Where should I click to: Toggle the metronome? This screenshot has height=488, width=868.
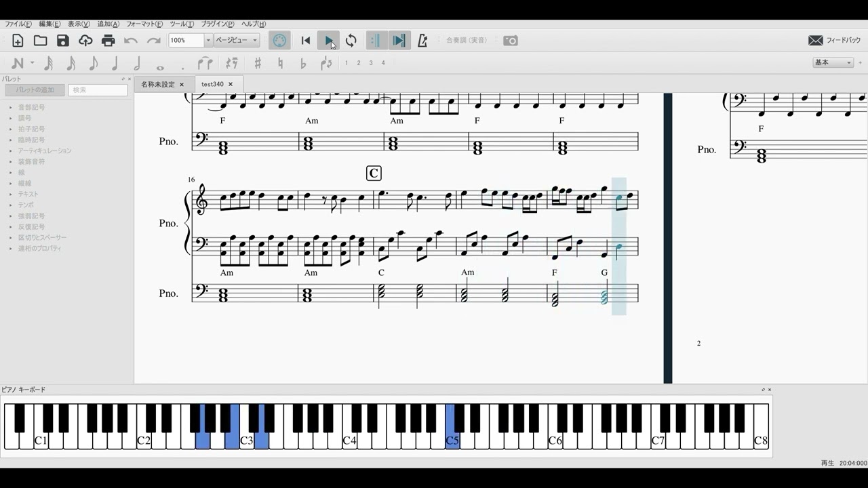[x=422, y=41]
